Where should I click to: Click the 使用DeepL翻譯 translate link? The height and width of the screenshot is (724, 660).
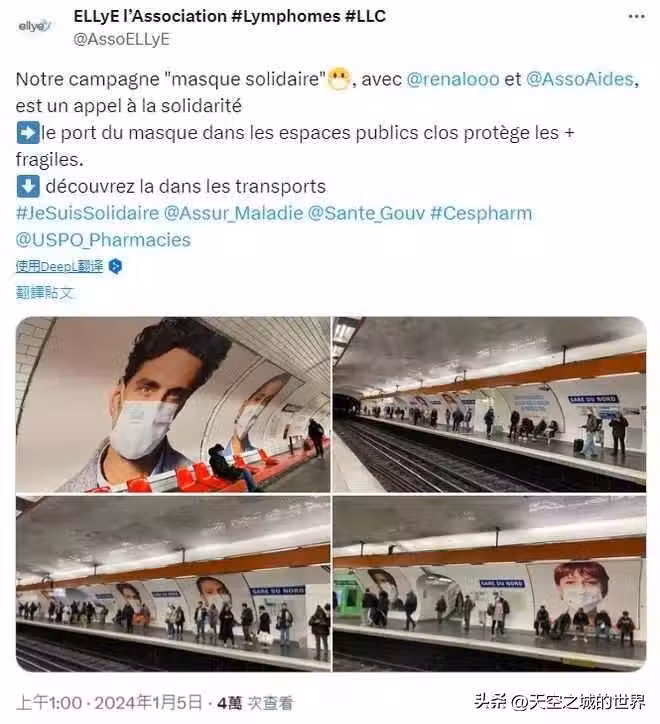59,266
